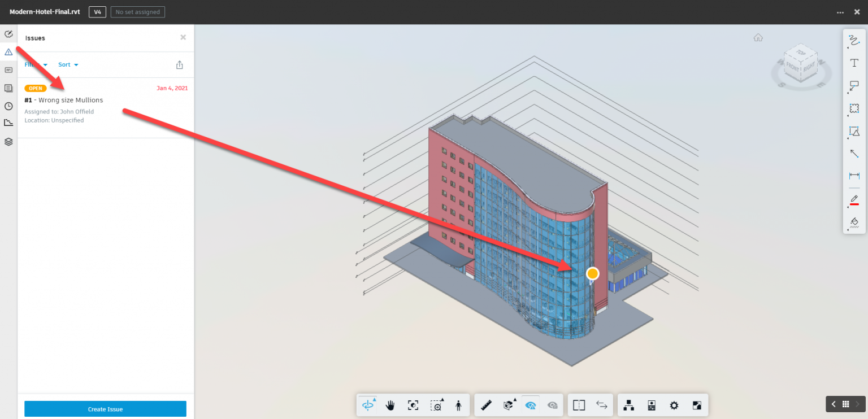Open the Properties panel
The width and height of the screenshot is (868, 419).
[651, 405]
